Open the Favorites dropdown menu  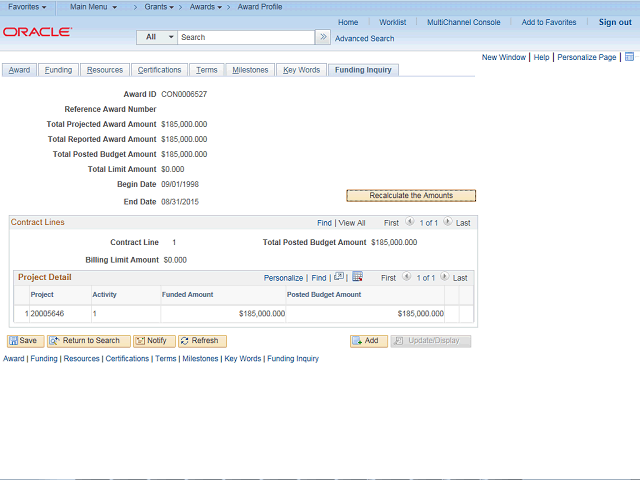point(27,7)
